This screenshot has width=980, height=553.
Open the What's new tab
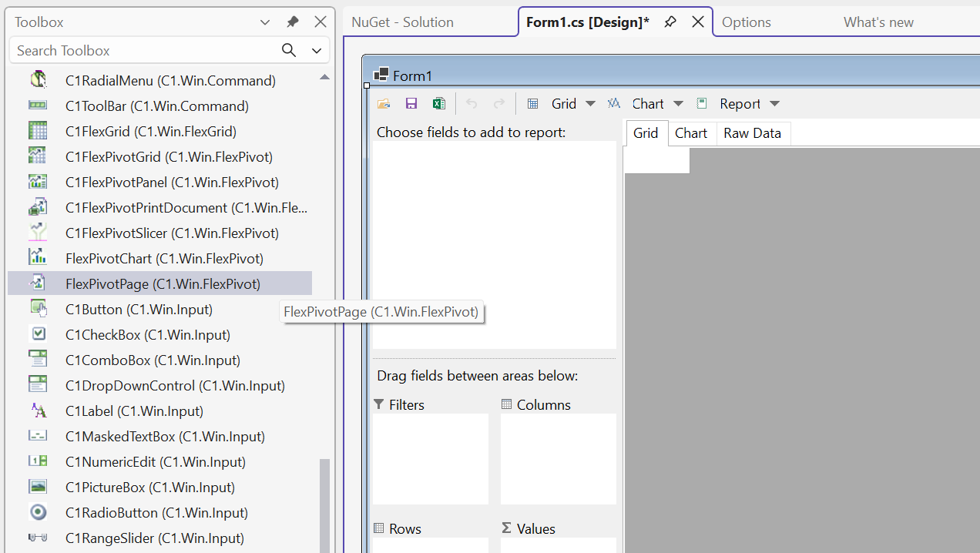point(878,22)
